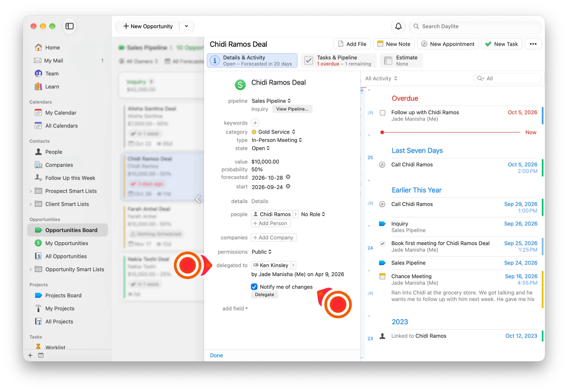
Task: Expand Opportunity Smart Lists folder
Action: pos(31,269)
